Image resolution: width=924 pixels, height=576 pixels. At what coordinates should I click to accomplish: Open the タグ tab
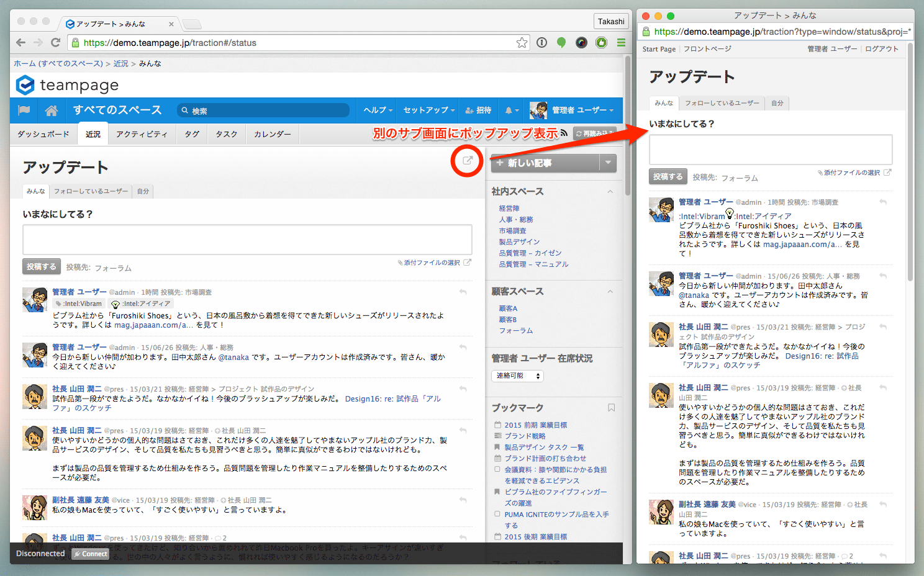[192, 134]
